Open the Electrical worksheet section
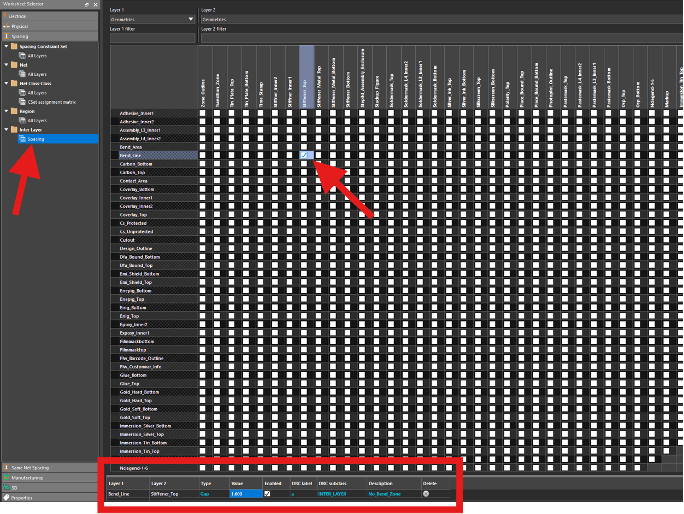This screenshot has width=684, height=514. click(50, 16)
